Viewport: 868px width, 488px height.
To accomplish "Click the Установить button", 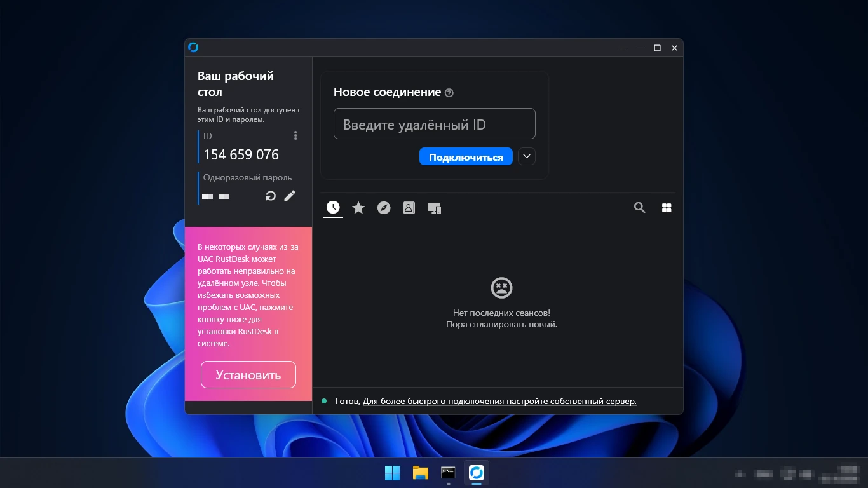I will click(248, 375).
